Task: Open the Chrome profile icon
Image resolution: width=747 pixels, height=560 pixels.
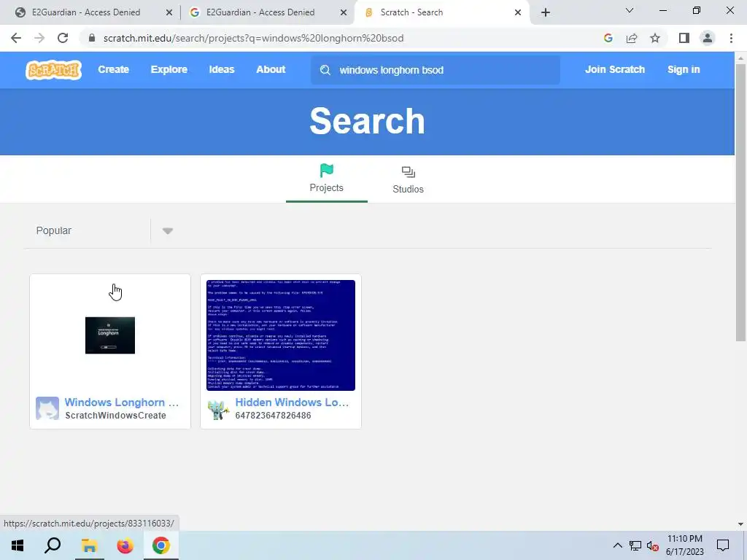Action: (x=708, y=38)
